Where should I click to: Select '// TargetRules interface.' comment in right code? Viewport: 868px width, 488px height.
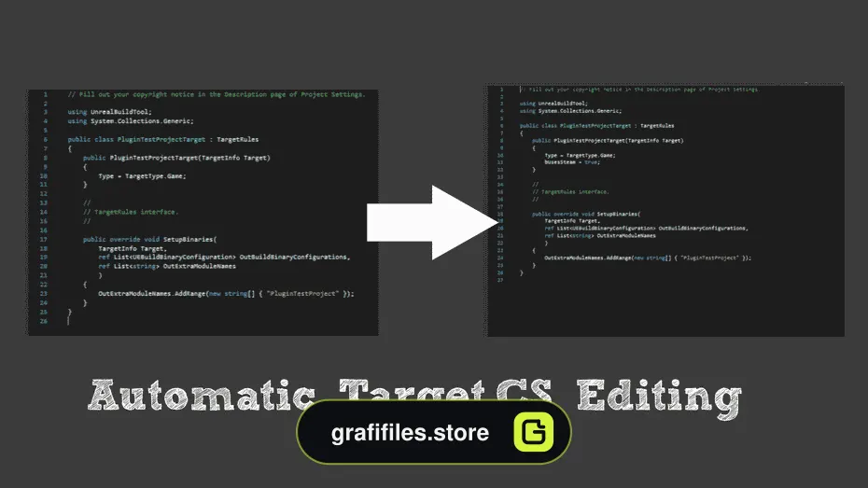click(570, 192)
